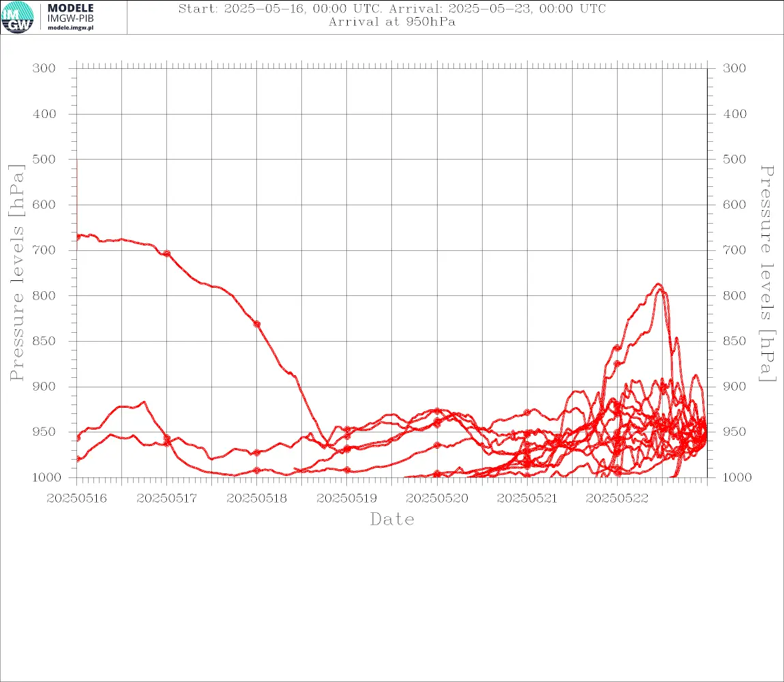This screenshot has width=784, height=682.
Task: Click the left axis 700 label
Action: (x=44, y=250)
